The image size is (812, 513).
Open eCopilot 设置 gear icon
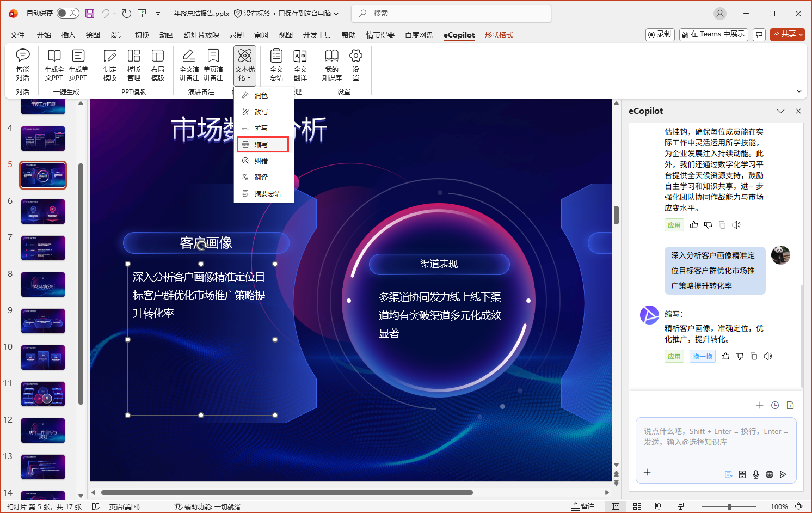click(356, 65)
